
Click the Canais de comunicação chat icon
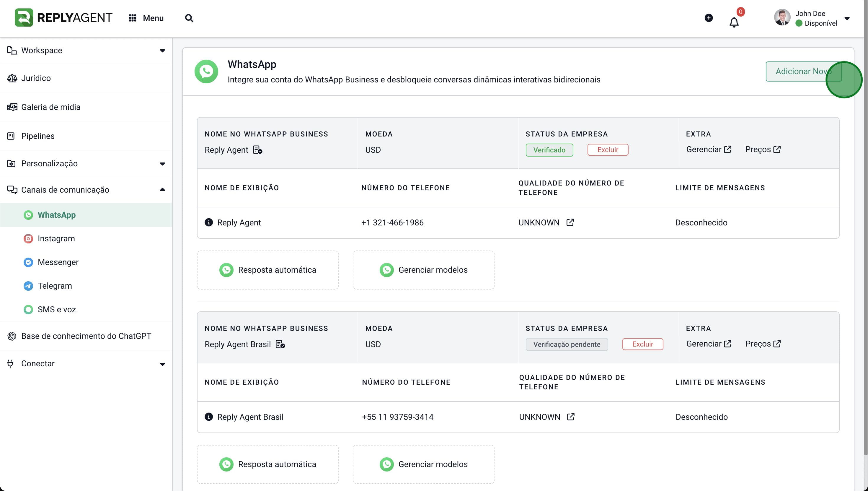pyautogui.click(x=12, y=190)
